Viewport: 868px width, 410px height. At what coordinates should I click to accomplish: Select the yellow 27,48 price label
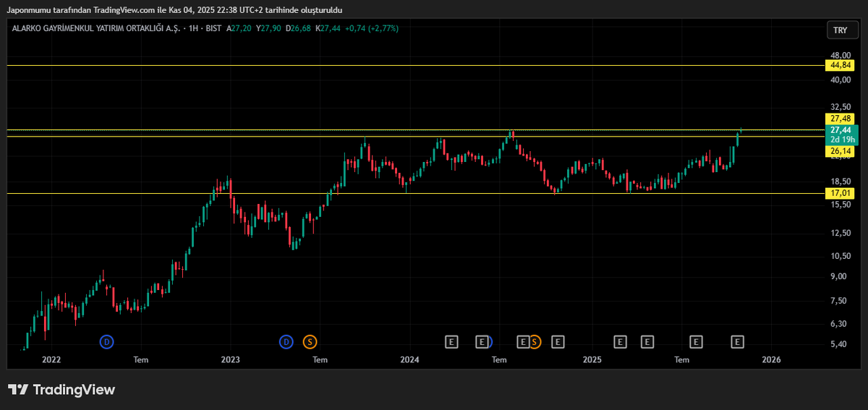coord(840,118)
